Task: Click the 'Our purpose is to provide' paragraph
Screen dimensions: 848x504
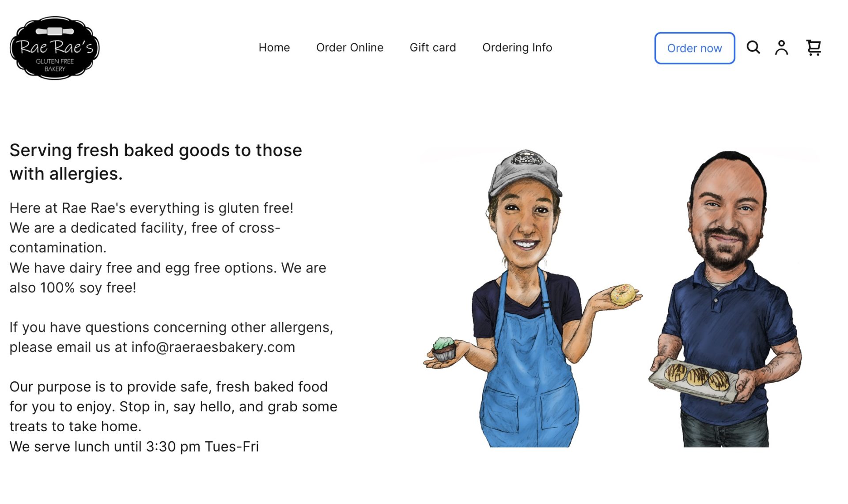Action: 174,406
